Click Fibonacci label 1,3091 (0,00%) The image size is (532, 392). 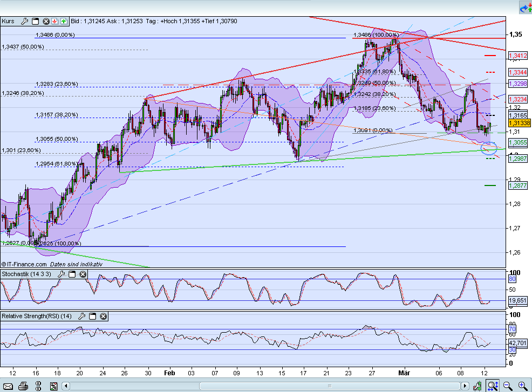(x=373, y=130)
